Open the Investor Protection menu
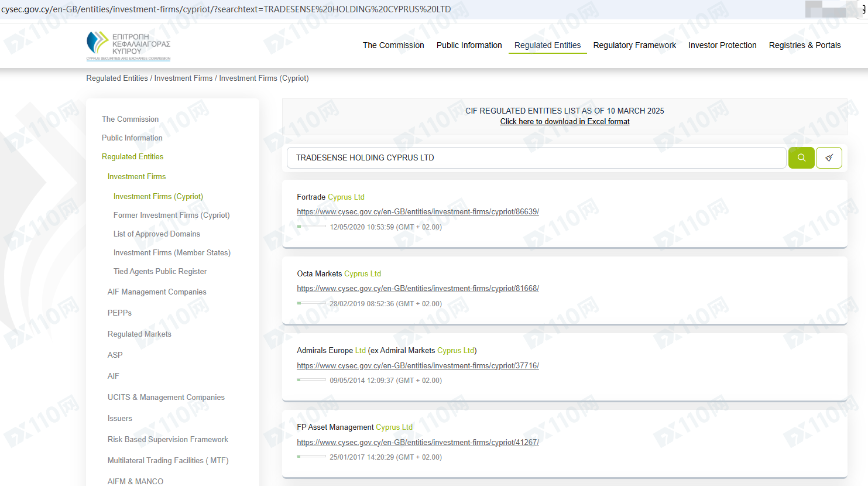This screenshot has width=868, height=486. coord(722,45)
